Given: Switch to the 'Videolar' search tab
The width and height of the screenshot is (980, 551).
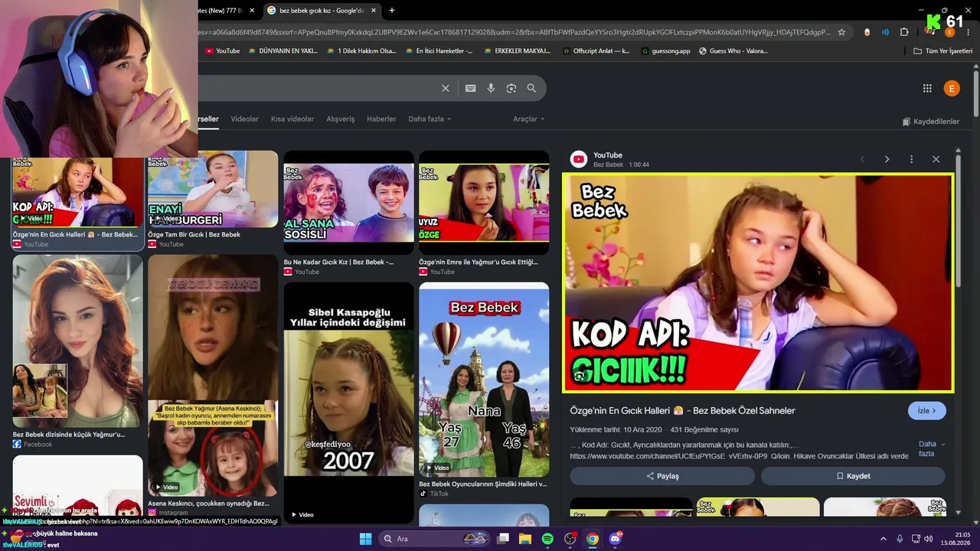Looking at the screenshot, I should click(245, 119).
